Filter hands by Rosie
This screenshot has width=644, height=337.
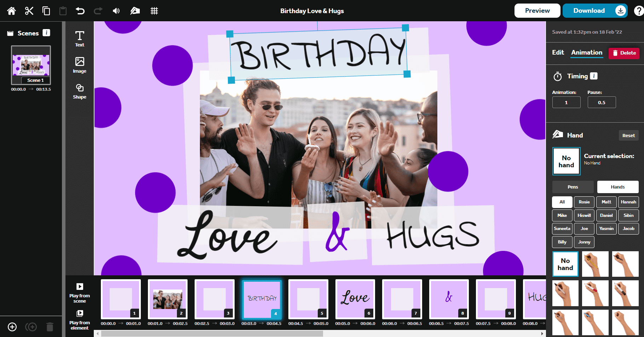[584, 202]
